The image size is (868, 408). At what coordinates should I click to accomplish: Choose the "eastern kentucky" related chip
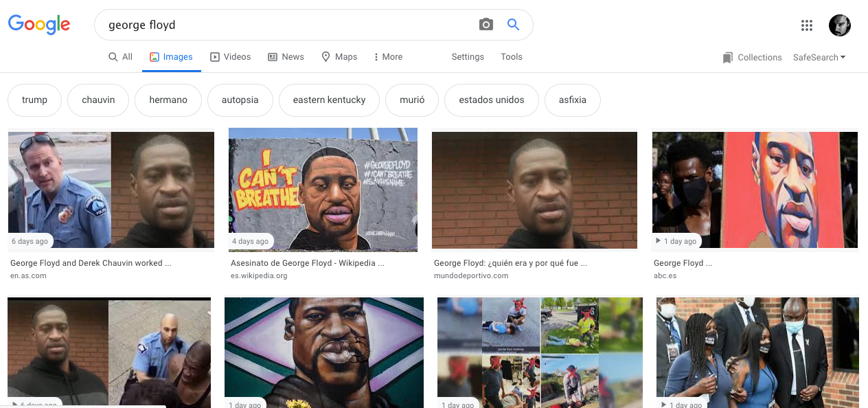[x=329, y=100]
